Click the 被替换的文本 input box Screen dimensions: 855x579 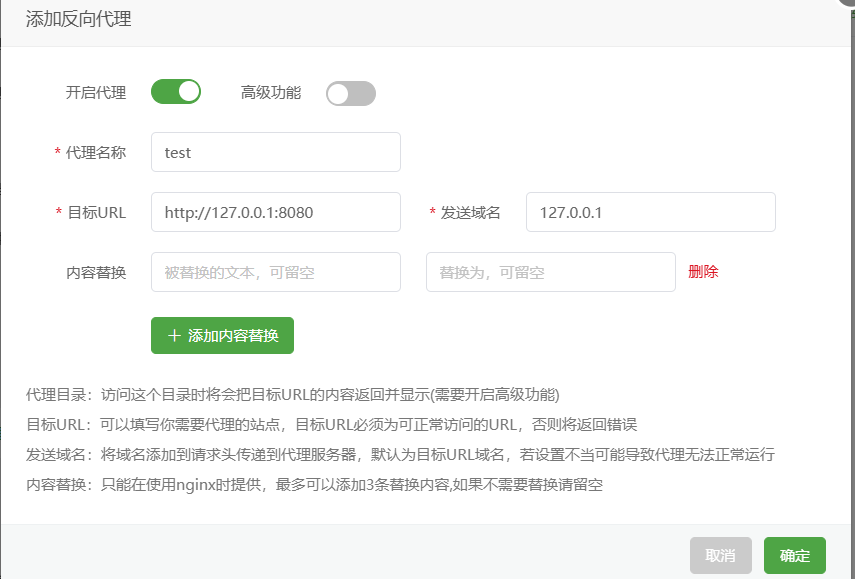[x=275, y=272]
